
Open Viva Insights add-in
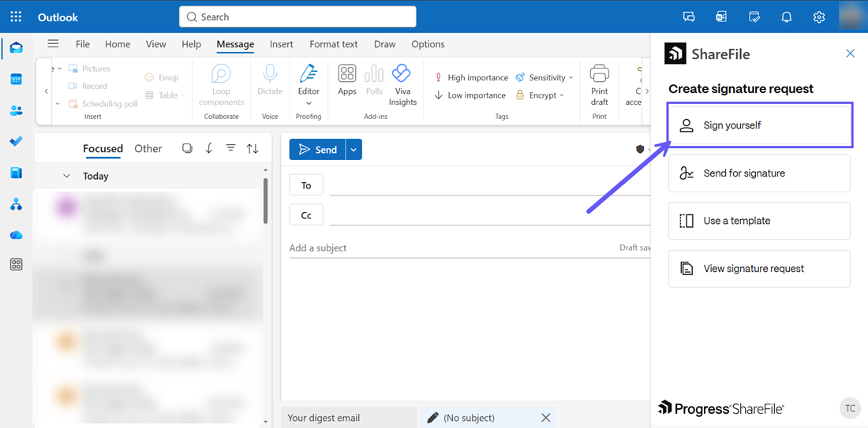click(x=402, y=85)
